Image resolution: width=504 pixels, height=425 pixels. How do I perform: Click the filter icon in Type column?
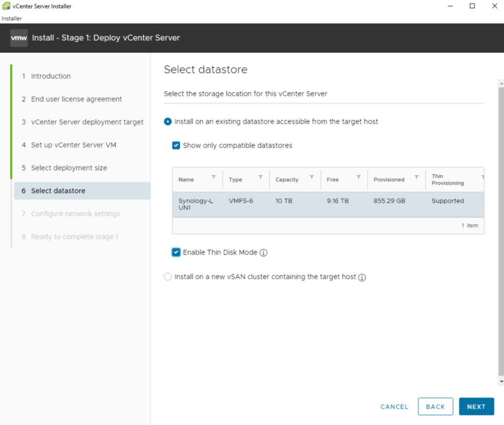(260, 177)
